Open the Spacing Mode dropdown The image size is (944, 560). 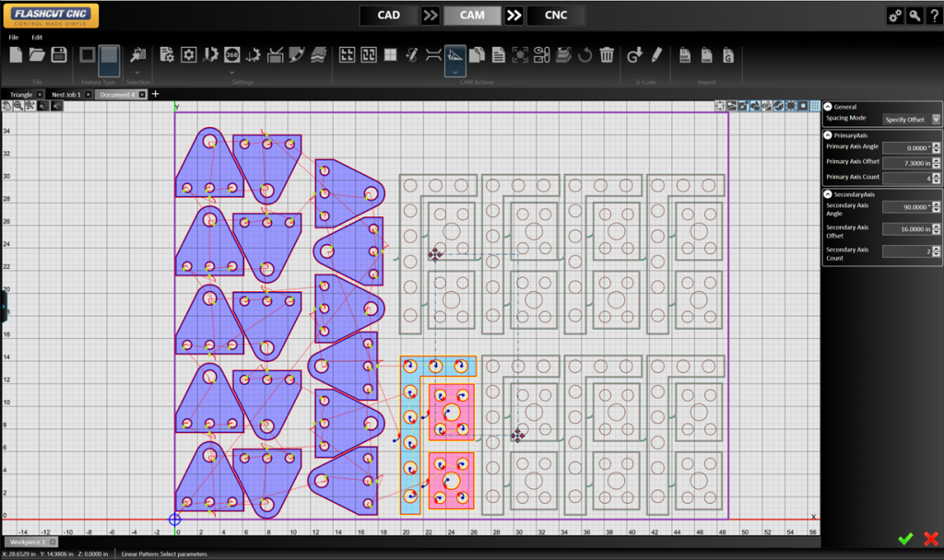(936, 119)
